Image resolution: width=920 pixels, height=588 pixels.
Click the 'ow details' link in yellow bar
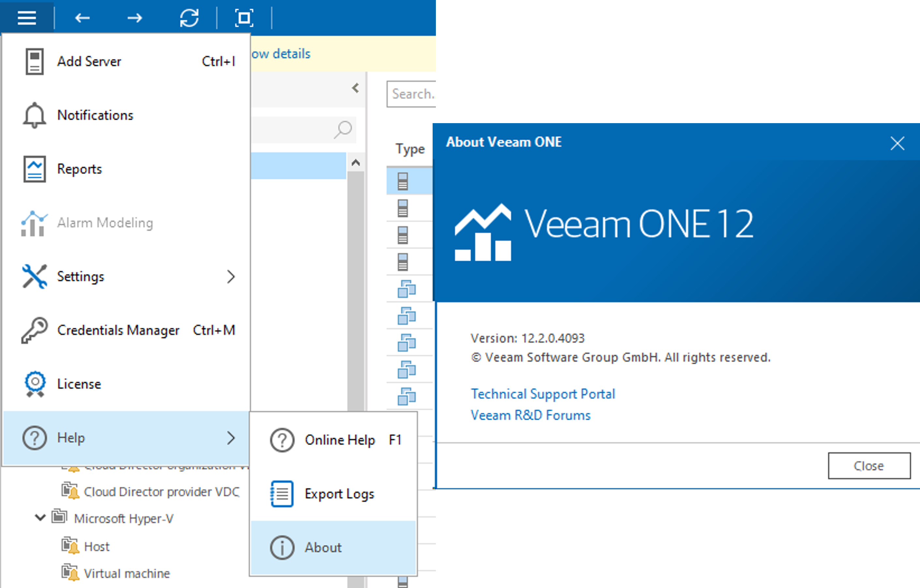pos(281,54)
